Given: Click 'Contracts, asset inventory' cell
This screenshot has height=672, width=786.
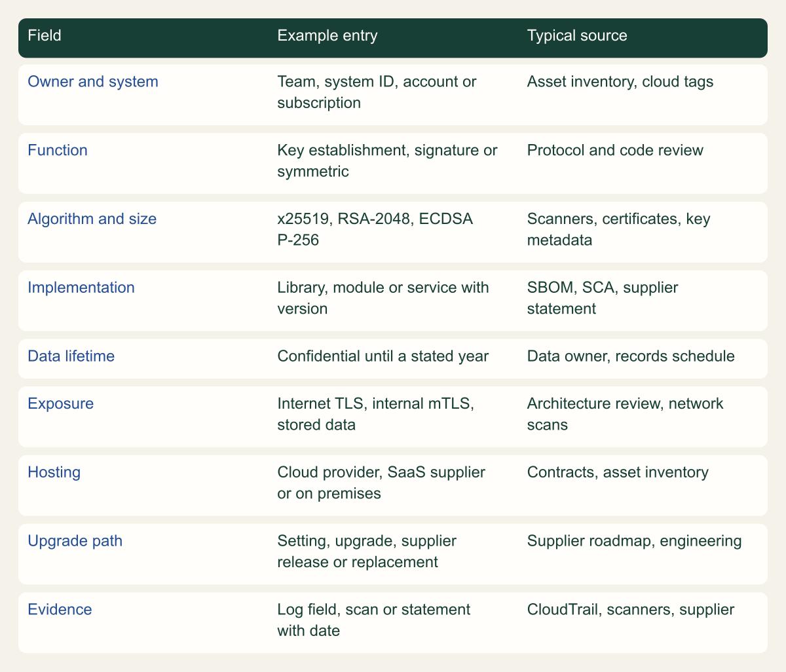Looking at the screenshot, I should [x=643, y=485].
